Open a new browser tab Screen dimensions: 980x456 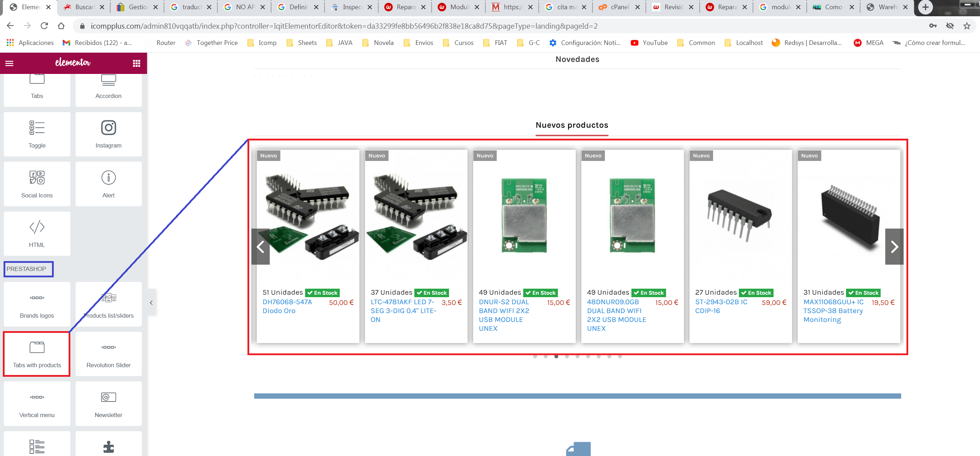click(925, 7)
